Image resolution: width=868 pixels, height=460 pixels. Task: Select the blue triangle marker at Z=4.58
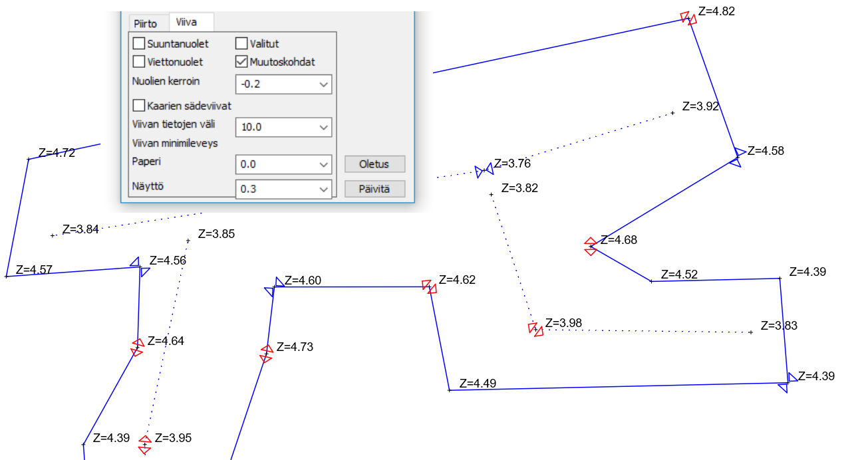point(737,156)
